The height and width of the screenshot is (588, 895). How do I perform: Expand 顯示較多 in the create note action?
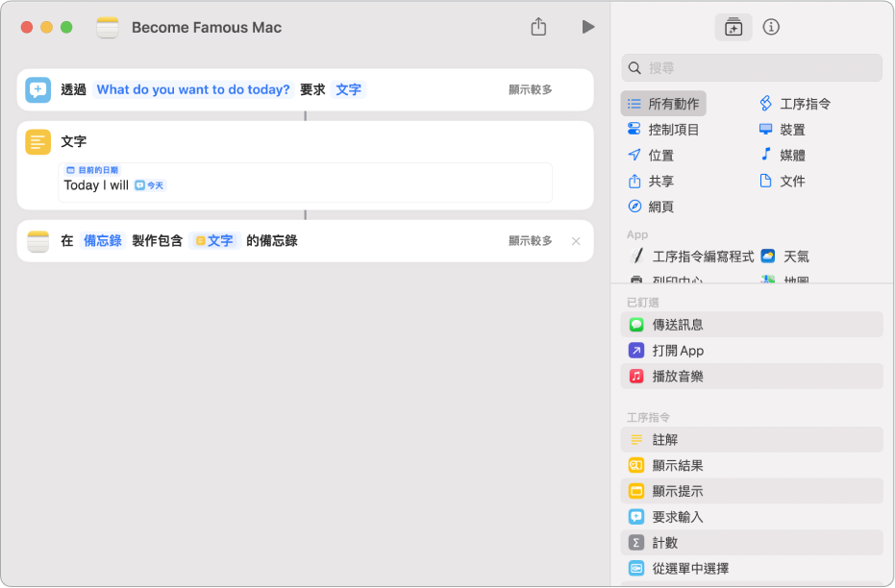[531, 240]
